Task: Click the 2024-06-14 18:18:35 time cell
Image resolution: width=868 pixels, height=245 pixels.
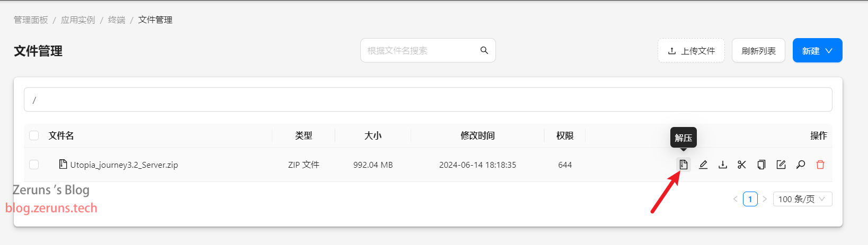Action: coord(477,165)
